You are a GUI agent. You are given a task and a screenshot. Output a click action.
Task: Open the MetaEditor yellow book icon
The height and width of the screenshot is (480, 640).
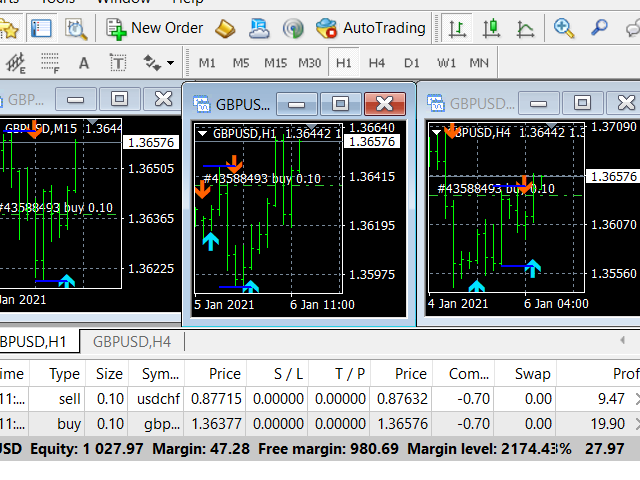pos(225,29)
